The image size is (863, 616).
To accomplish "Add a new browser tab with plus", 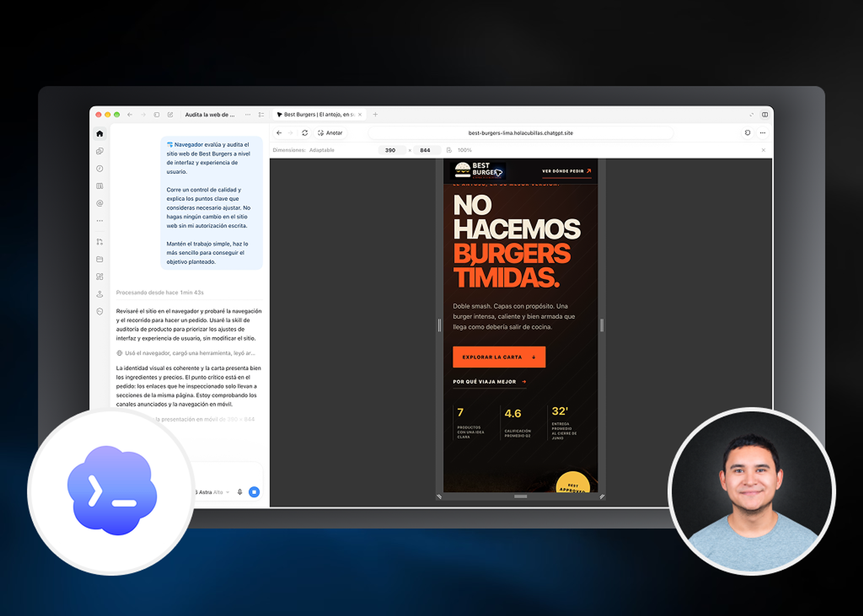I will point(375,115).
